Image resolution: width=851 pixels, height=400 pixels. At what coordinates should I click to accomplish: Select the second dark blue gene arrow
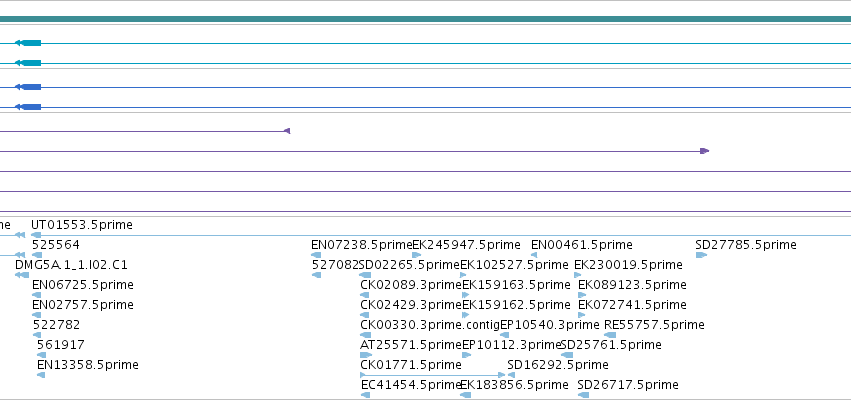click(x=28, y=107)
